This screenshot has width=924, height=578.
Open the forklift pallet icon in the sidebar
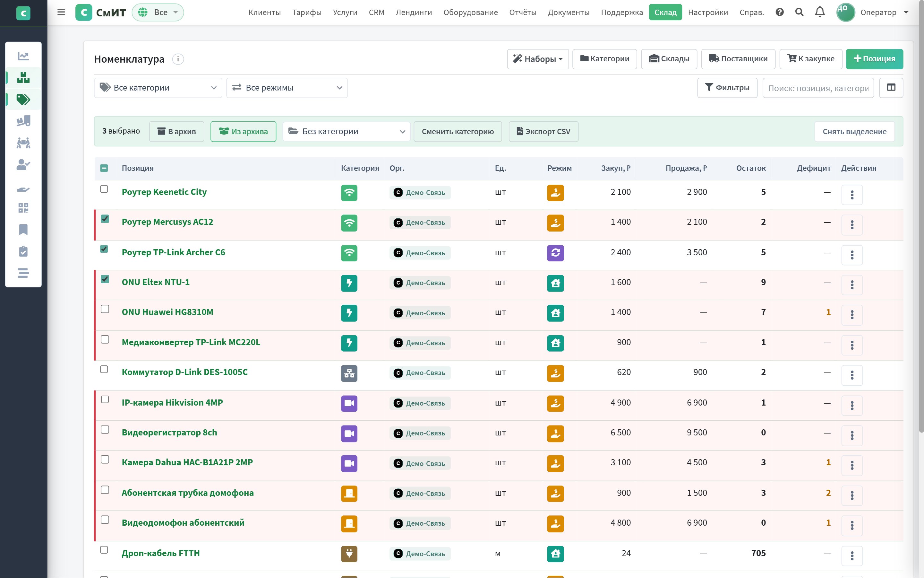point(23,122)
